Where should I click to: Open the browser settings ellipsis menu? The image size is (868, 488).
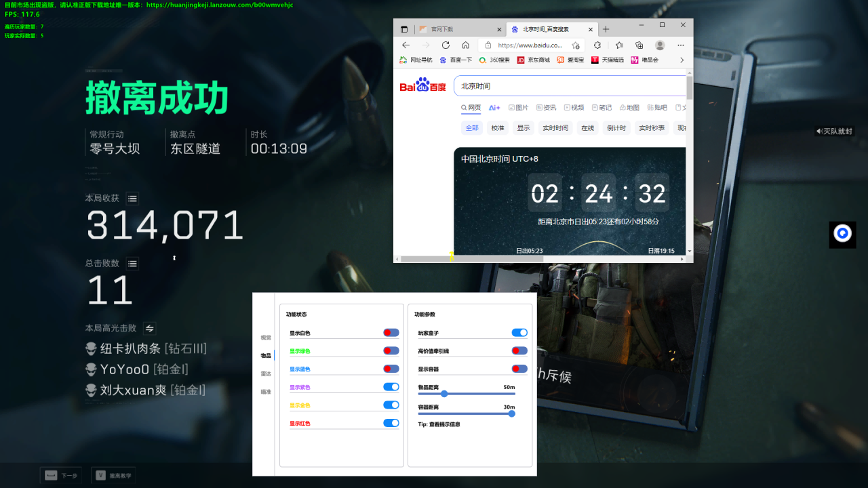(x=681, y=45)
